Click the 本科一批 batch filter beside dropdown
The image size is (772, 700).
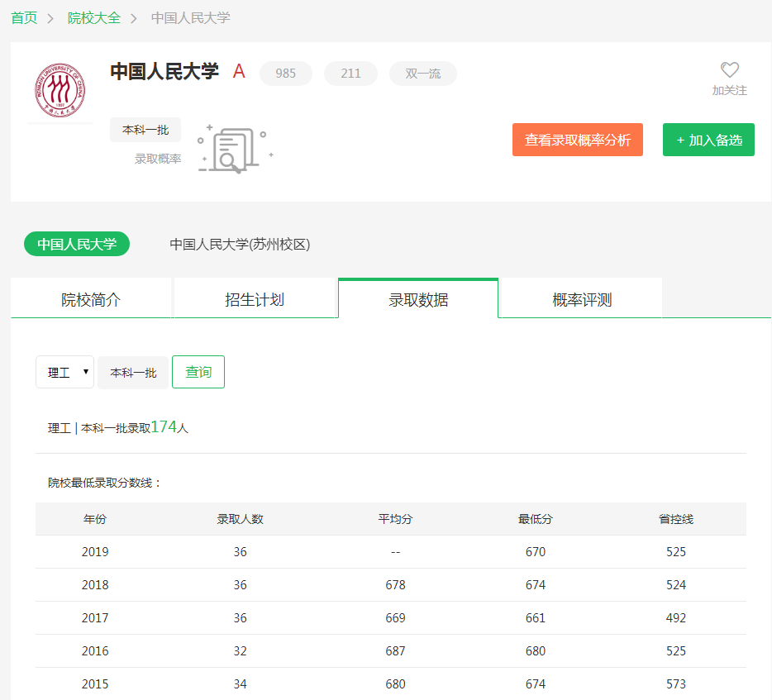pos(133,372)
